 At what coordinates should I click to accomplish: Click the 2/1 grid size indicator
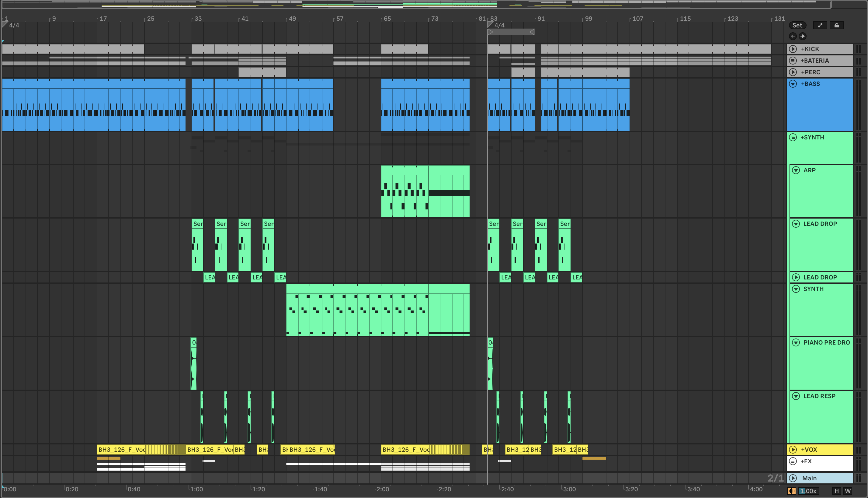click(775, 478)
